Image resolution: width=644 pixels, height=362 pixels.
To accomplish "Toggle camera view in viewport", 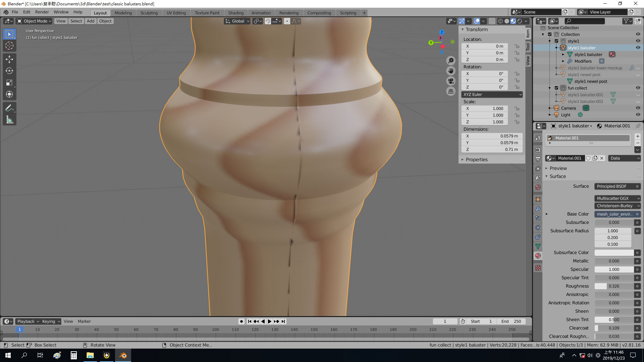I will tap(451, 81).
